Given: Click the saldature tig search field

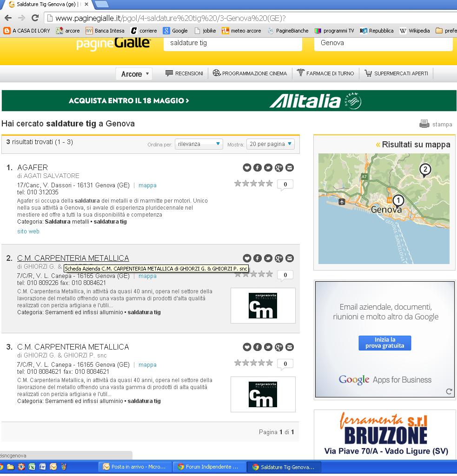Looking at the screenshot, I should point(232,43).
